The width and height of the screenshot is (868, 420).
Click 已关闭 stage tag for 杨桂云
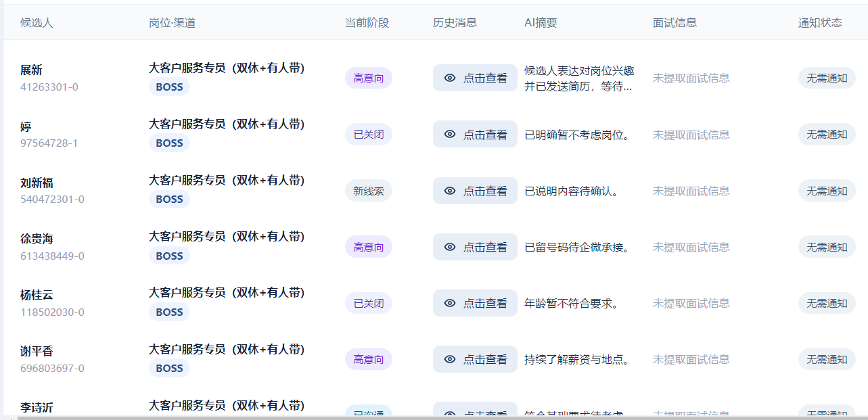point(369,303)
